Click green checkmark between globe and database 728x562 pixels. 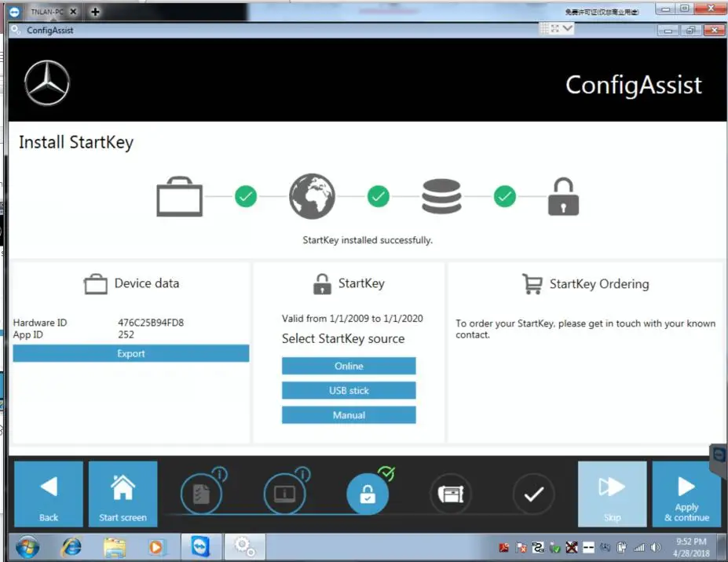coord(379,196)
